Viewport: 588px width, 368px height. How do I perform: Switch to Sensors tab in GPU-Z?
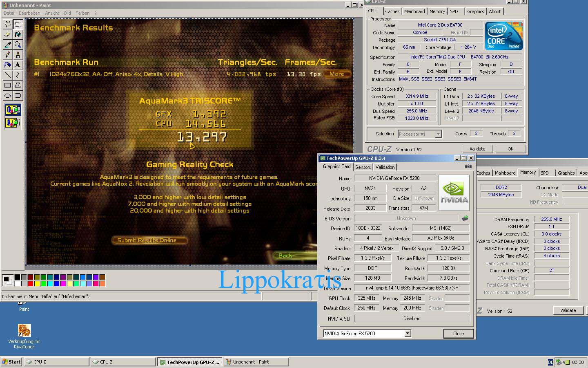pyautogui.click(x=363, y=167)
